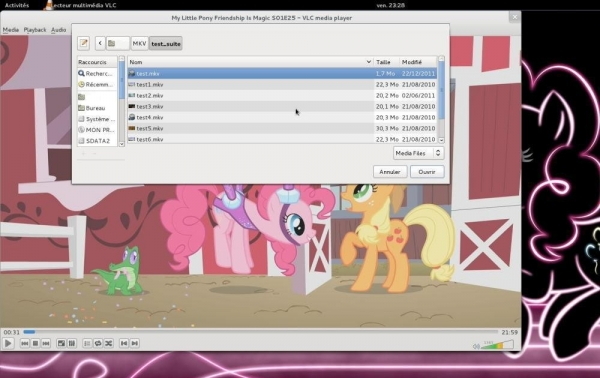
Task: Show the playlist via its list icon
Action: point(87,343)
